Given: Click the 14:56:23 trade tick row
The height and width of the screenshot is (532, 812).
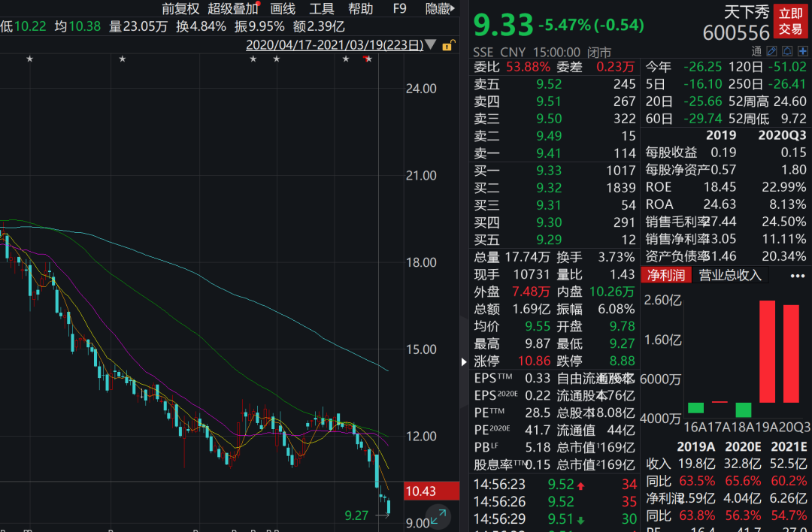Looking at the screenshot, I should tap(555, 485).
